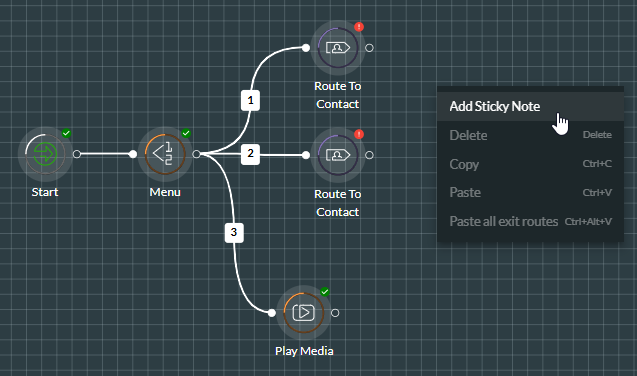Select the route label 3
Viewport: 637px width, 376px height.
click(x=234, y=233)
